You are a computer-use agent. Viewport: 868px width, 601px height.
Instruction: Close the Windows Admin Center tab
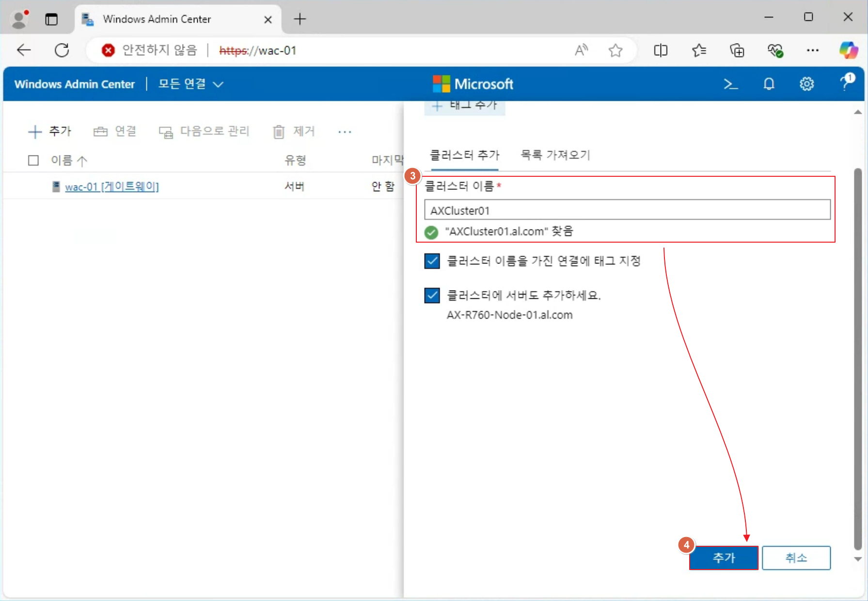pos(268,19)
